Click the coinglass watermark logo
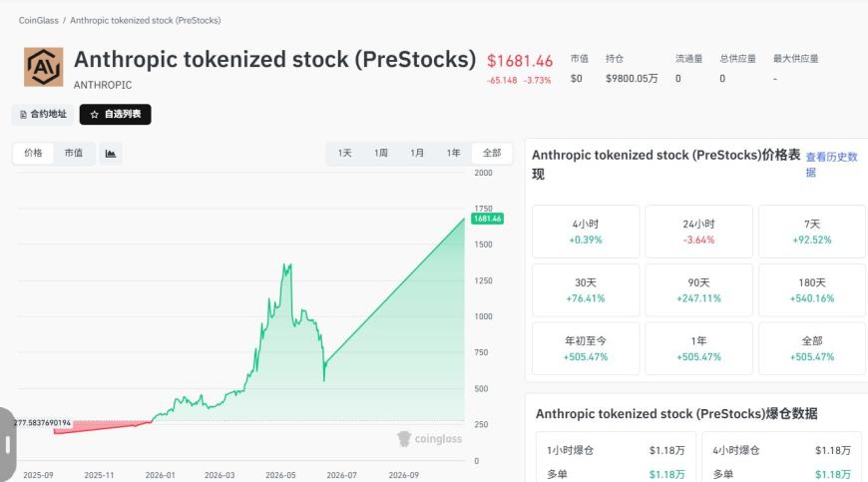Image resolution: width=868 pixels, height=482 pixels. (x=430, y=439)
